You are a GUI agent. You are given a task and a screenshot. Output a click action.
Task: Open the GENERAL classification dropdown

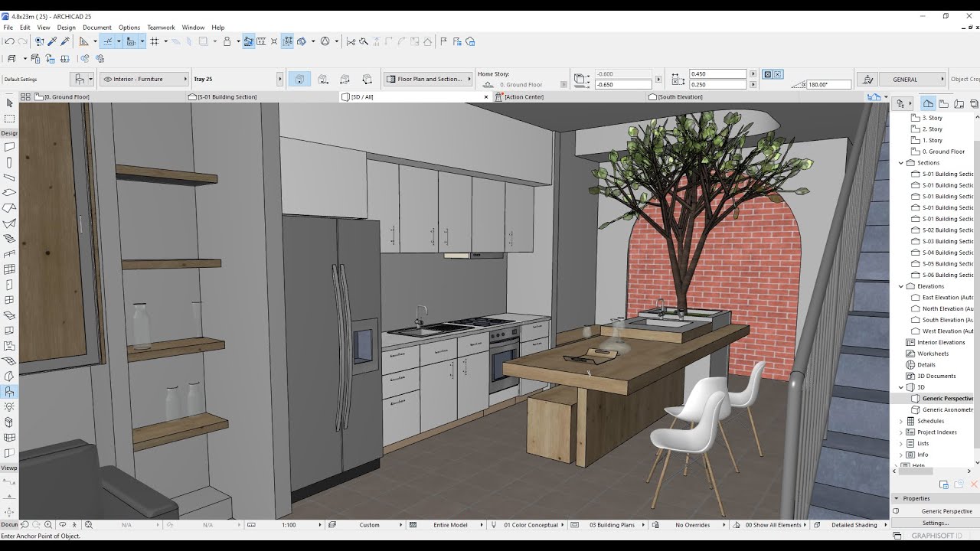[911, 79]
